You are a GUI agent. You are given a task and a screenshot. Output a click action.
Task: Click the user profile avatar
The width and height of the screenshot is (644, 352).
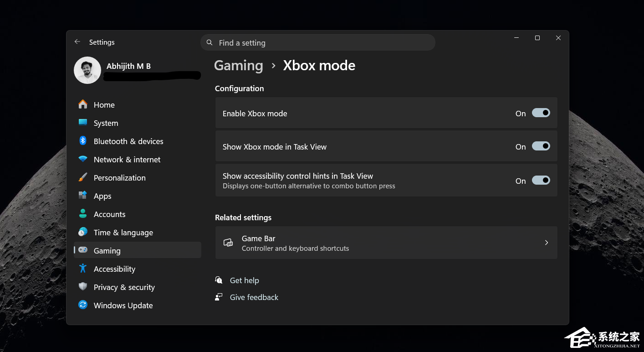pyautogui.click(x=87, y=70)
